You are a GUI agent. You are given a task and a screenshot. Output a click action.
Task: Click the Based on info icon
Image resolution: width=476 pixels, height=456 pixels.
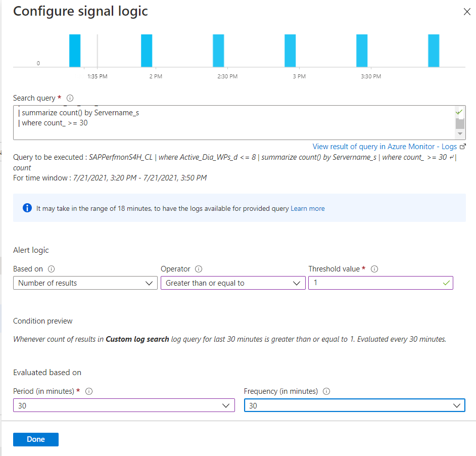coord(52,269)
